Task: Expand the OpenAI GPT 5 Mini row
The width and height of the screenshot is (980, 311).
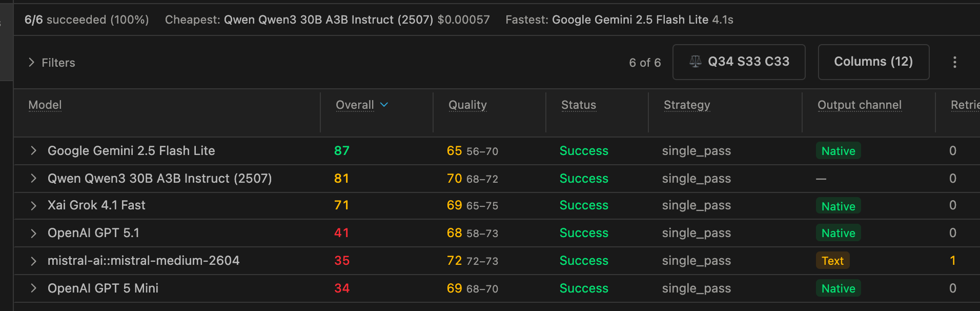Action: pos(33,288)
